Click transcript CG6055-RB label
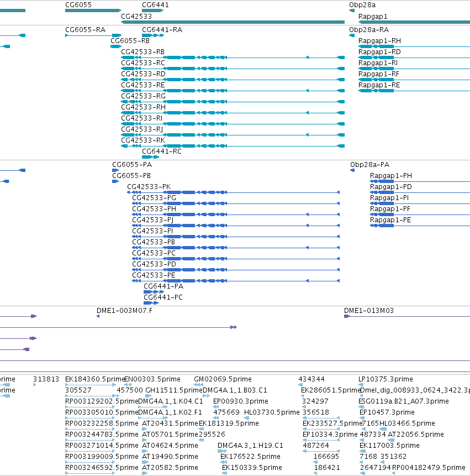Image resolution: width=470 pixels, height=476 pixels. click(x=130, y=41)
